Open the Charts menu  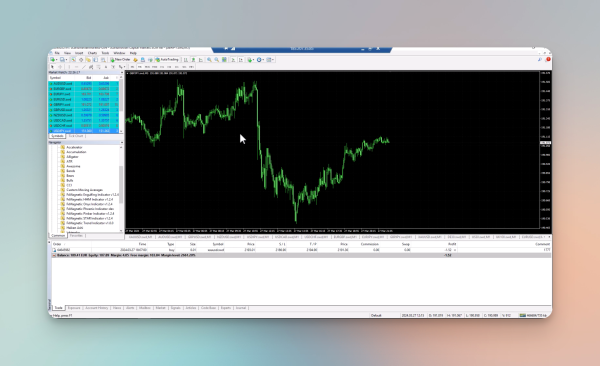click(92, 53)
